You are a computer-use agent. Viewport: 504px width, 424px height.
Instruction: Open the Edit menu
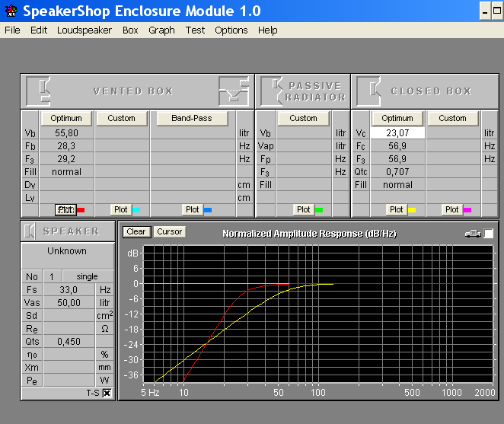(x=39, y=30)
